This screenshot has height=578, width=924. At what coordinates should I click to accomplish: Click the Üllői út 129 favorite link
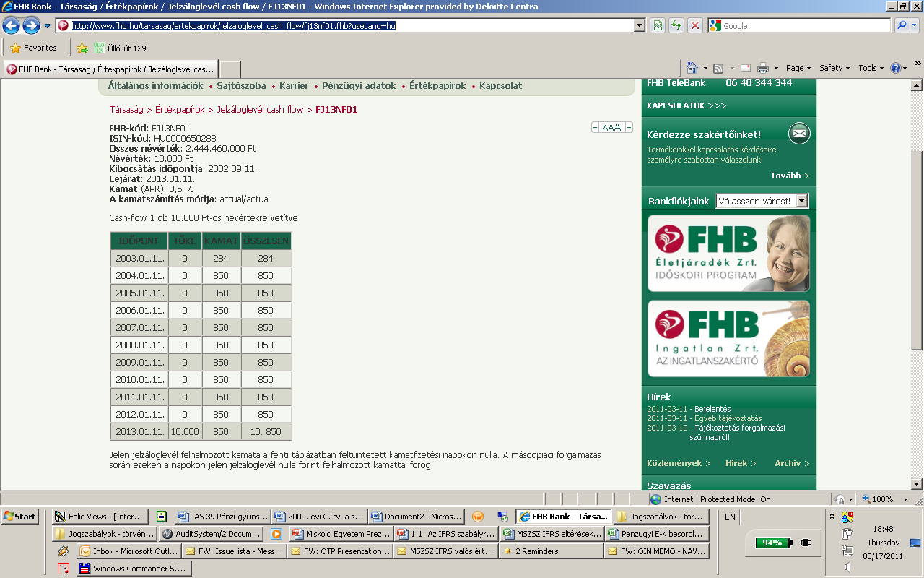pyautogui.click(x=120, y=48)
